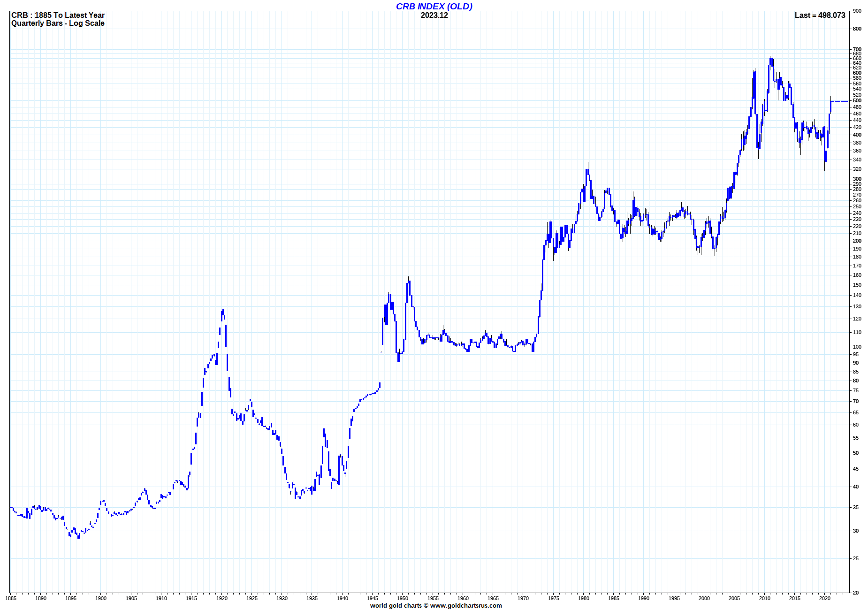Click the goldchartsrus.com copyright text
868x610 pixels.
click(x=436, y=605)
